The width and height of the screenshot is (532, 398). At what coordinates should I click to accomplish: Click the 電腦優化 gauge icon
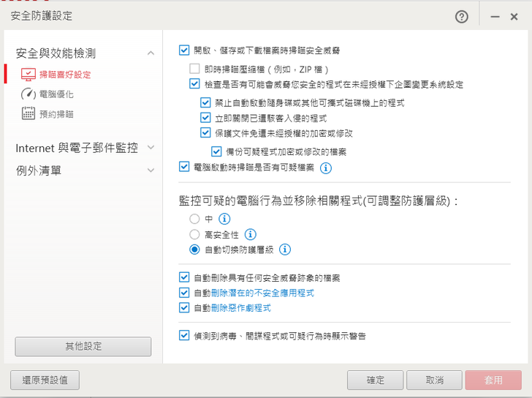pyautogui.click(x=28, y=94)
